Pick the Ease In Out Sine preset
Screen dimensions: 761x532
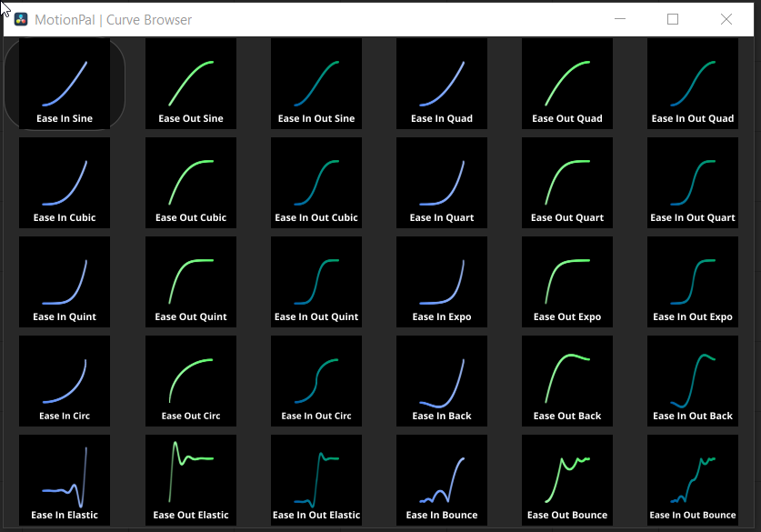point(316,84)
